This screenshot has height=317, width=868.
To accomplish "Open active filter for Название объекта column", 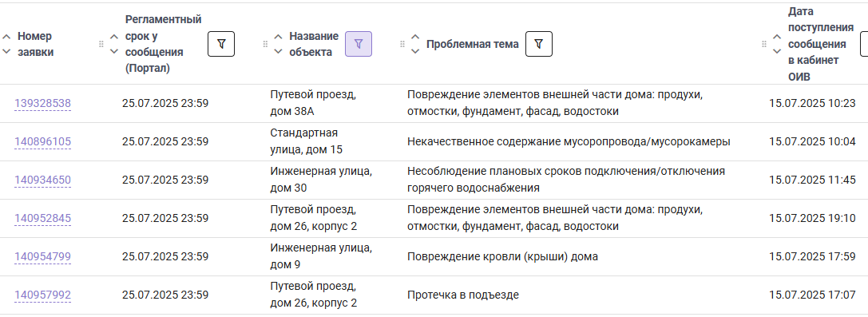I will pyautogui.click(x=359, y=44).
